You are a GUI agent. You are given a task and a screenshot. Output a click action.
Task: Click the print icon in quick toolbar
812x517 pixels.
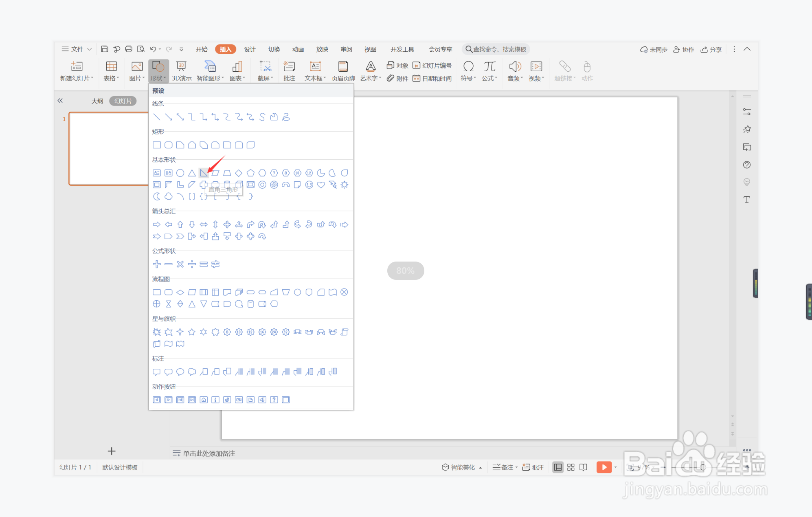(x=129, y=49)
